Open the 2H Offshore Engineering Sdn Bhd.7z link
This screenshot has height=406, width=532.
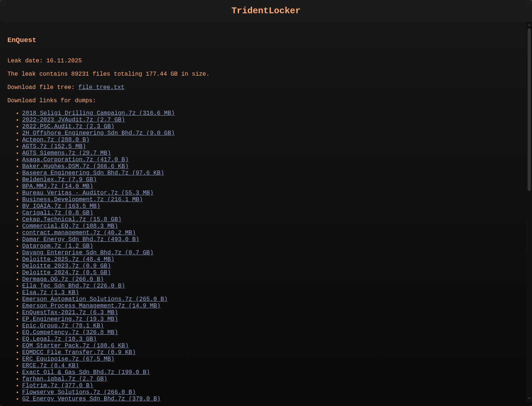pyautogui.click(x=98, y=133)
